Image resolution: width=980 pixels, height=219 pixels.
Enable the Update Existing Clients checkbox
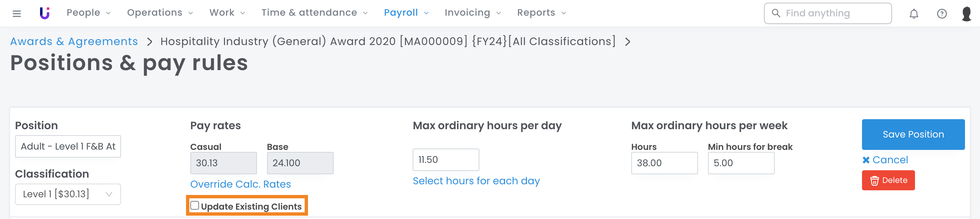195,206
